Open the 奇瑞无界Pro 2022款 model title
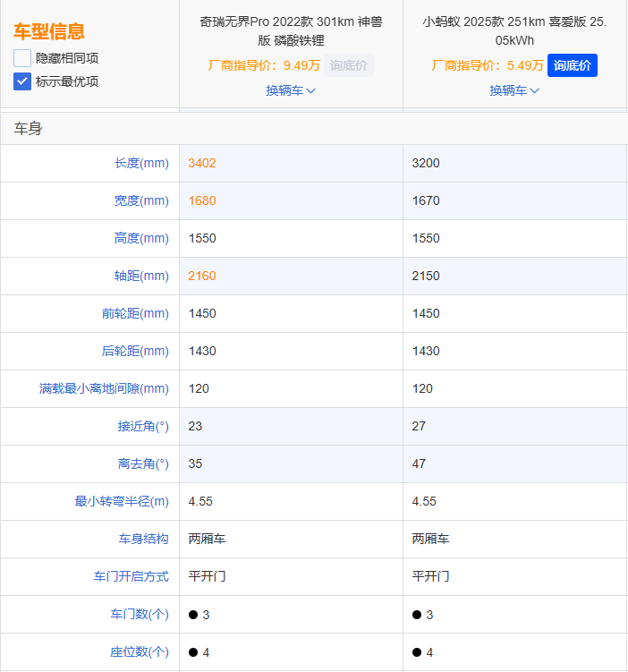The height and width of the screenshot is (672, 628). [x=291, y=30]
